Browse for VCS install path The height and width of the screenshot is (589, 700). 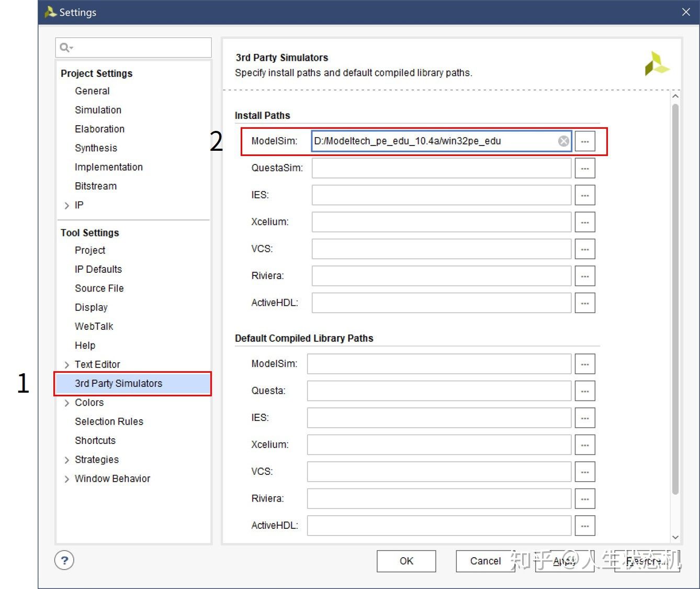585,249
